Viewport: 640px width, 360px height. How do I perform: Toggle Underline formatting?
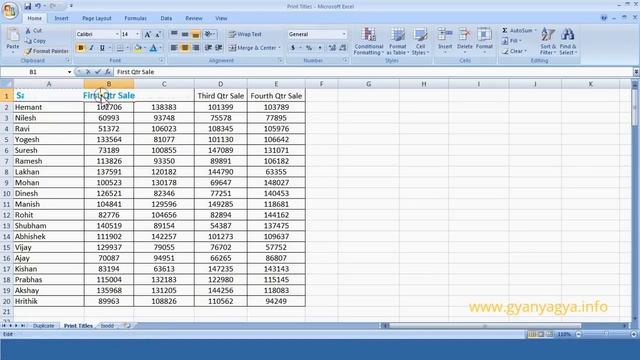pos(102,48)
